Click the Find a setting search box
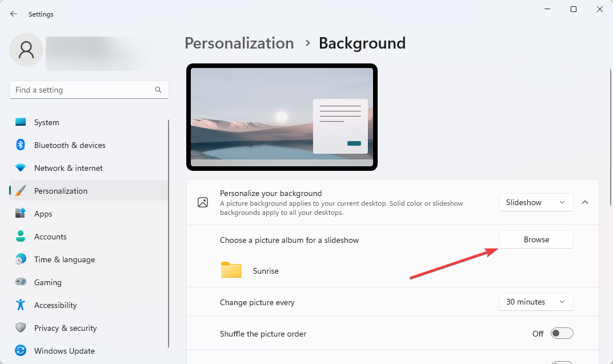This screenshot has height=364, width=613. 89,90
